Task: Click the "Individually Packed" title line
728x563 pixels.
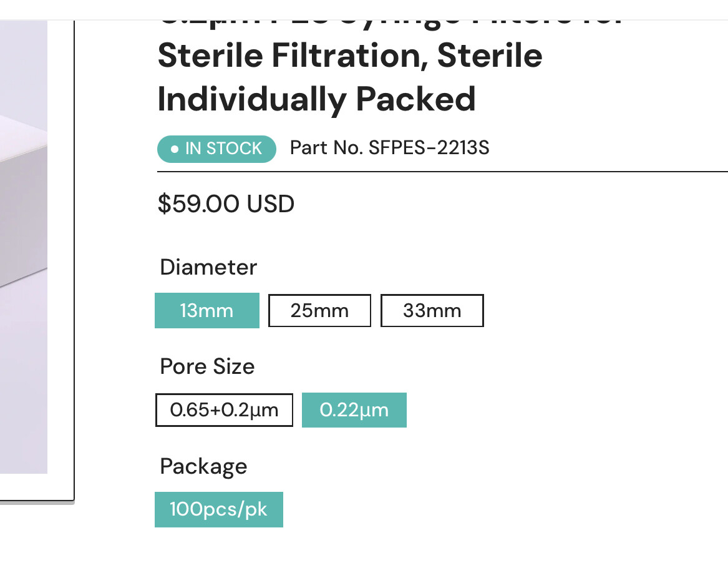Action: [316, 100]
